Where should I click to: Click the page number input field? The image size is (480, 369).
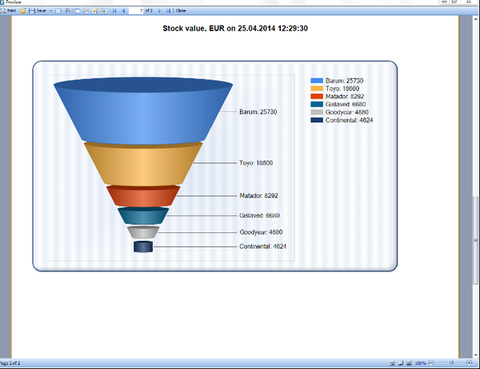[136, 11]
